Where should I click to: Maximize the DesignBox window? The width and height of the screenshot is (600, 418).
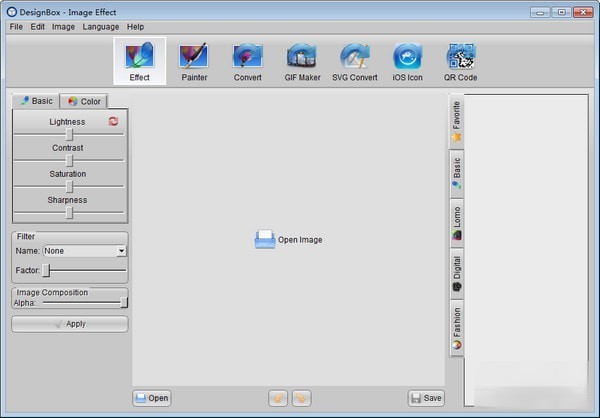click(561, 12)
